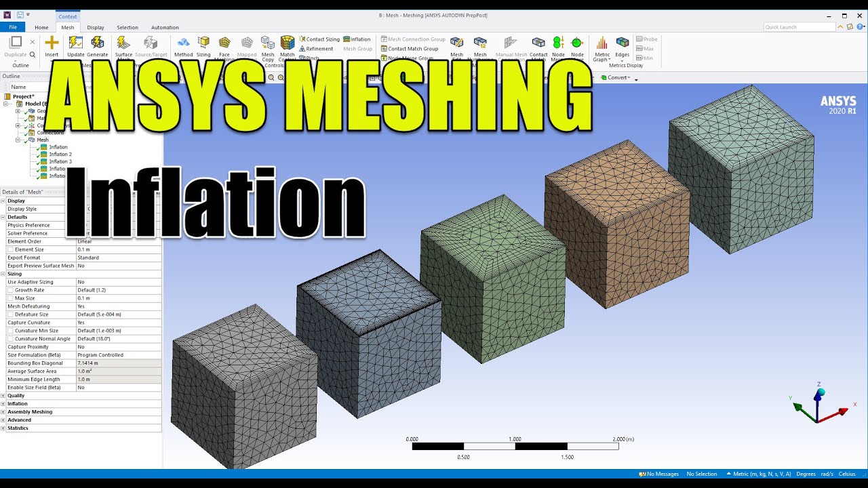This screenshot has width=868, height=488.
Task: Select the Project node in the outline
Action: click(x=23, y=96)
